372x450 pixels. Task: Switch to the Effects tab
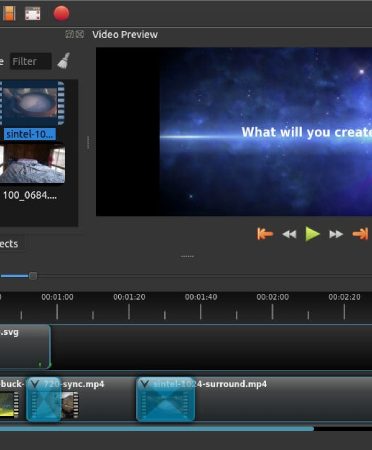point(9,244)
